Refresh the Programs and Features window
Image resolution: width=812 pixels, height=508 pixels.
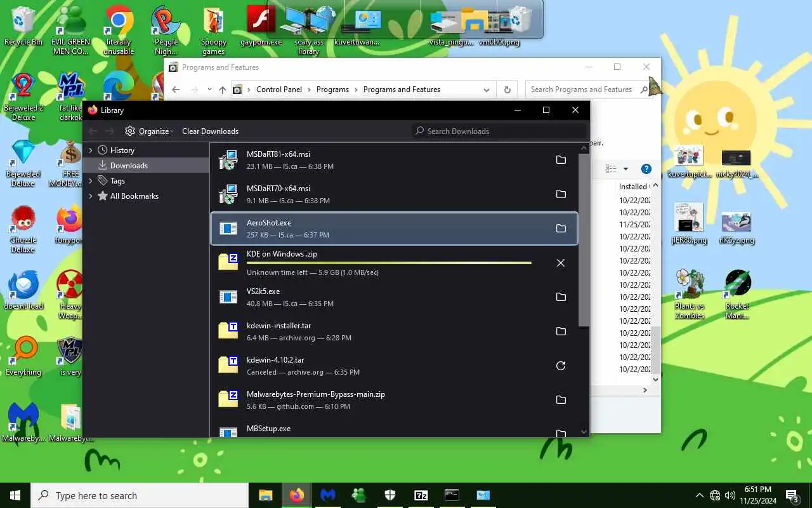pyautogui.click(x=507, y=90)
